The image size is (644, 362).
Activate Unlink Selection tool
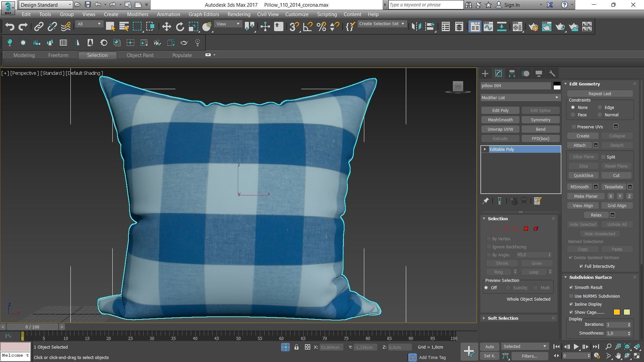[52, 27]
